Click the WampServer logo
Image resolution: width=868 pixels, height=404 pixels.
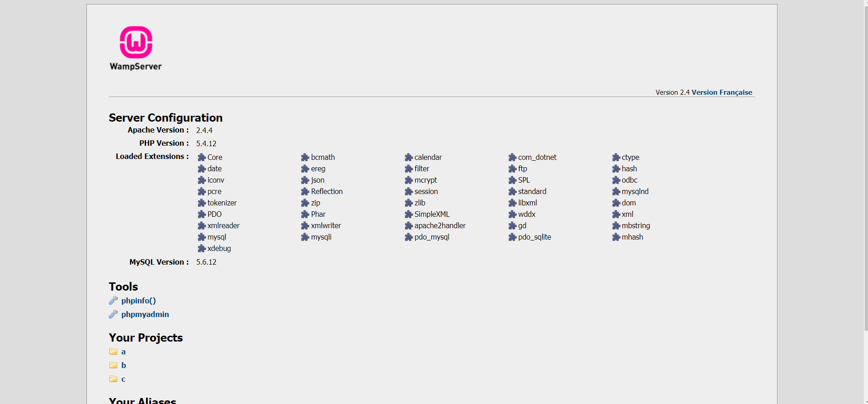point(136,48)
